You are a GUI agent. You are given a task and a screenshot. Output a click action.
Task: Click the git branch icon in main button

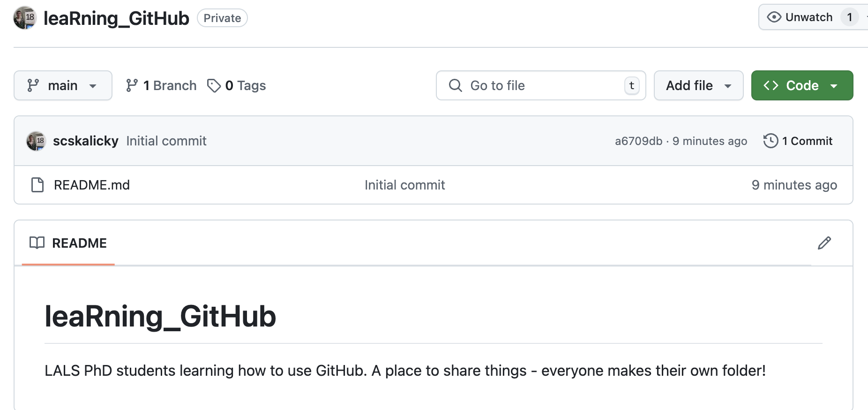point(33,85)
